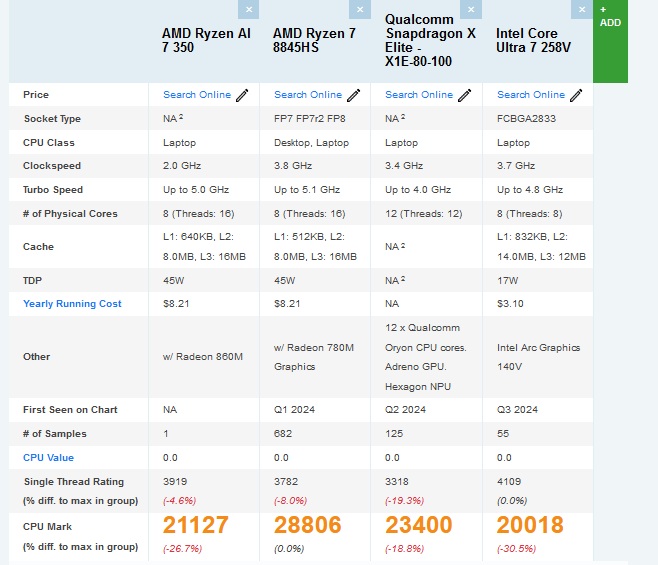Click CPU Mark difference (-30.5%)

click(x=517, y=549)
